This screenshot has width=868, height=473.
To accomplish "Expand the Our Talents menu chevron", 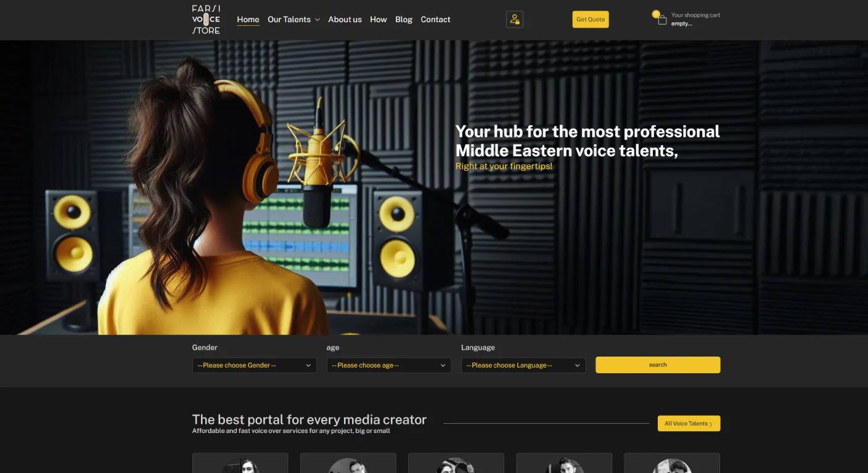I will [x=317, y=20].
